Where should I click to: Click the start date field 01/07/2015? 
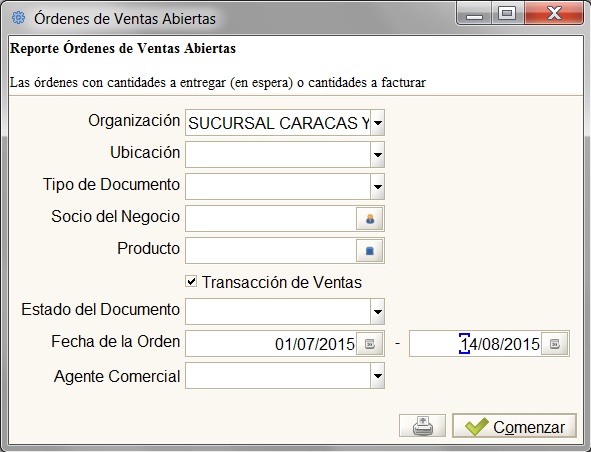click(271, 344)
